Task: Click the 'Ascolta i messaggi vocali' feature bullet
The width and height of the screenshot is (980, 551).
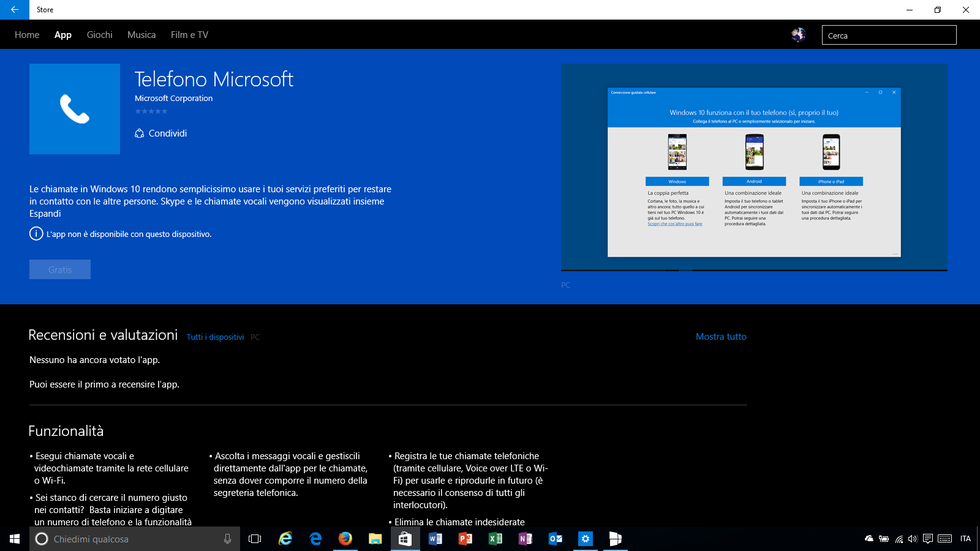Action: [288, 474]
